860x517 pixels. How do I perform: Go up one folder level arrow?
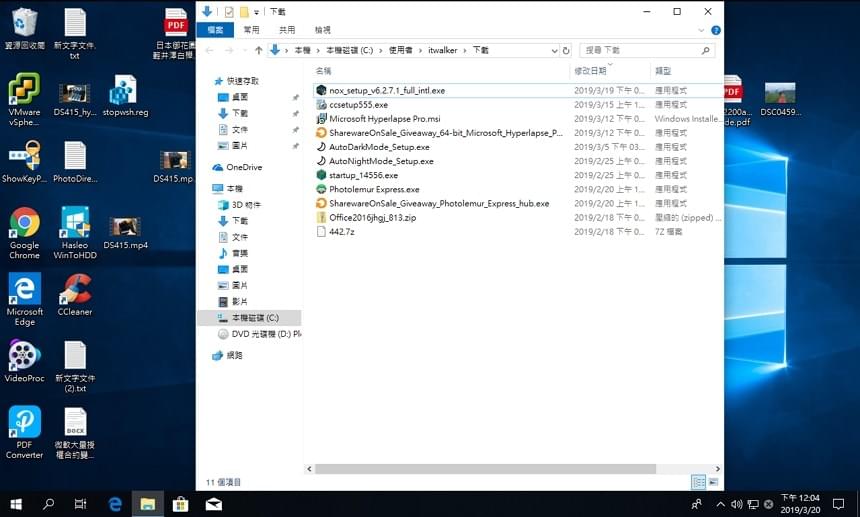(x=258, y=50)
